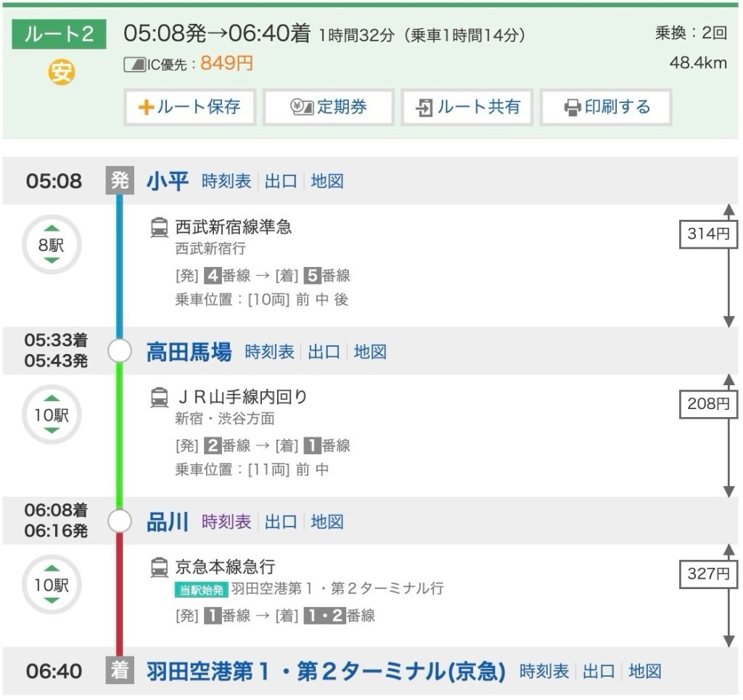Click the IC card icon next to IC優先
Viewport: 743px width, 700px height.
point(134,65)
